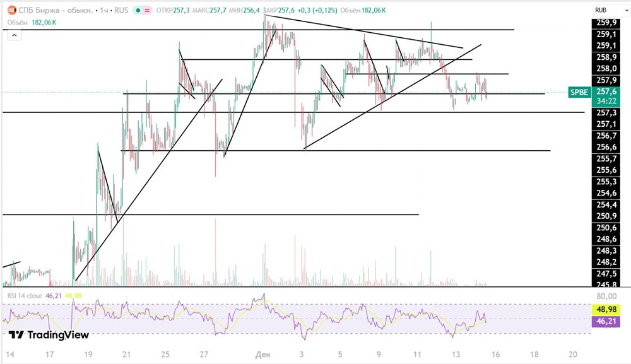Click the 1ч interval in the title
The width and height of the screenshot is (631, 364).
[x=104, y=11]
